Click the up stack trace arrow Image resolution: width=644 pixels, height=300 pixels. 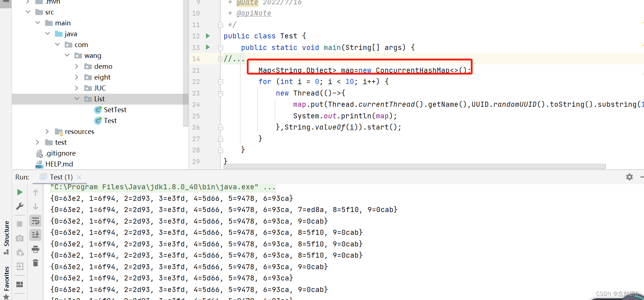coord(36,192)
